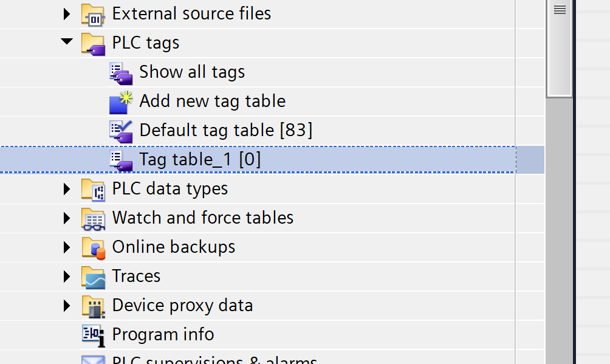Screen dimensions: 610x364
Task: Click the vertical scrollbar thumb
Action: [x=559, y=49]
